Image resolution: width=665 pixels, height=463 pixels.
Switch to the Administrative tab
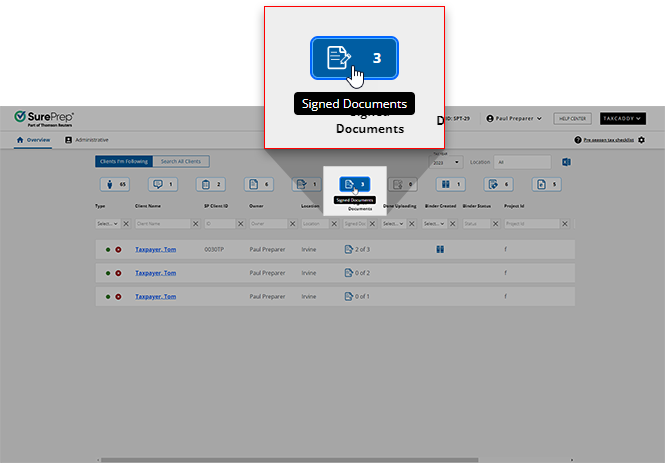(87, 140)
